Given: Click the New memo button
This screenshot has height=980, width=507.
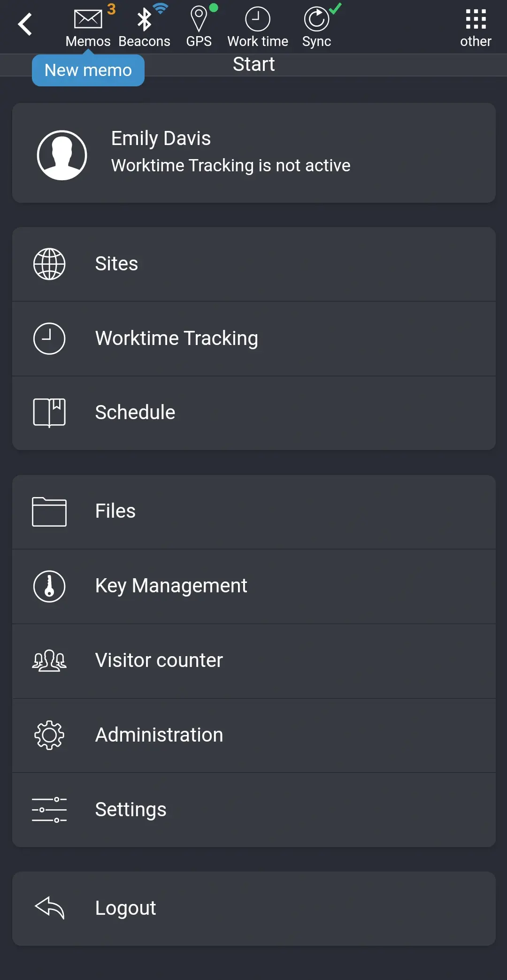Looking at the screenshot, I should [x=88, y=70].
